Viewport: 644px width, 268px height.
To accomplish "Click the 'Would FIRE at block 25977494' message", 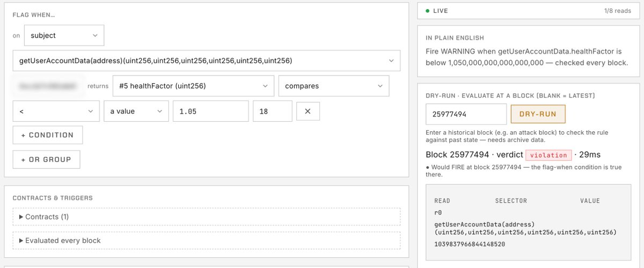I will [x=524, y=170].
